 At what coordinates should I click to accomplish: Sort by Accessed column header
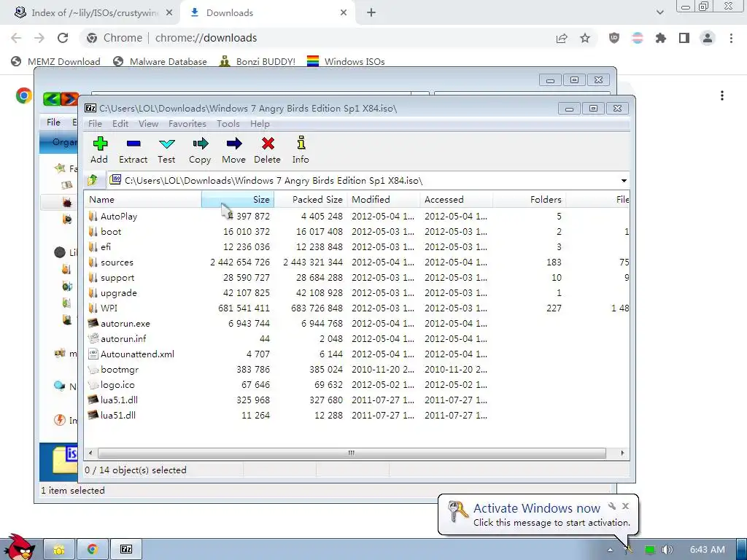tap(457, 200)
